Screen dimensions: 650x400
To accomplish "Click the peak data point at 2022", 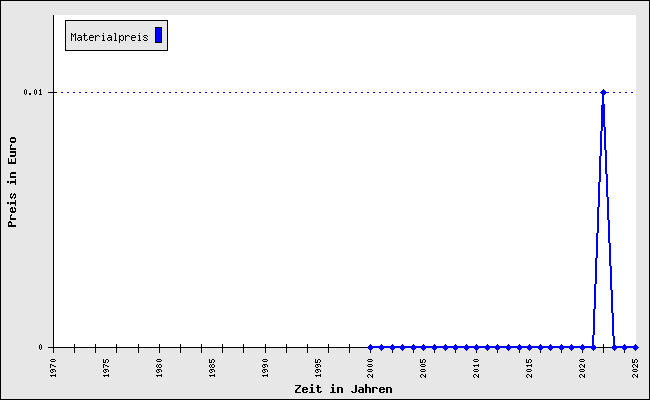I will [603, 92].
